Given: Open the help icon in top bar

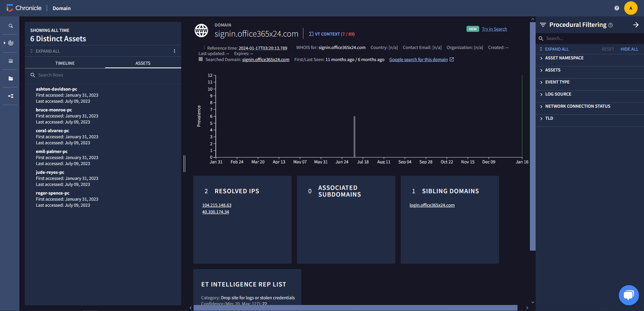Looking at the screenshot, I should tap(617, 8).
